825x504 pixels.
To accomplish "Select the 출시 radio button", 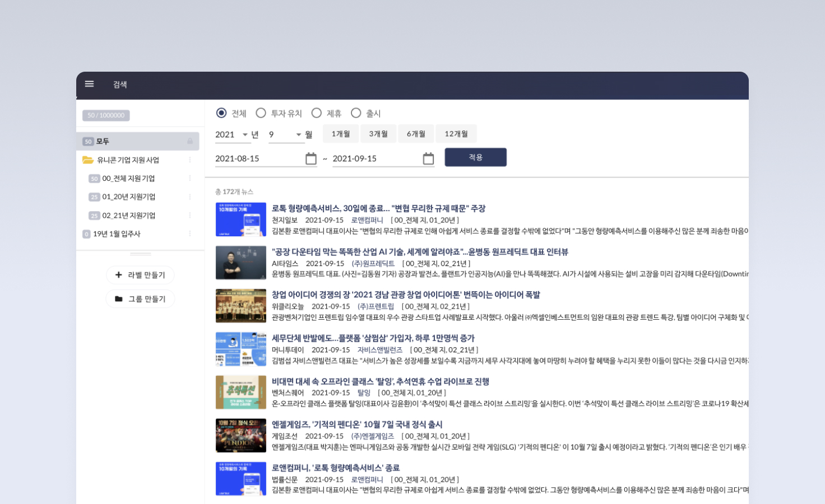I will point(356,113).
